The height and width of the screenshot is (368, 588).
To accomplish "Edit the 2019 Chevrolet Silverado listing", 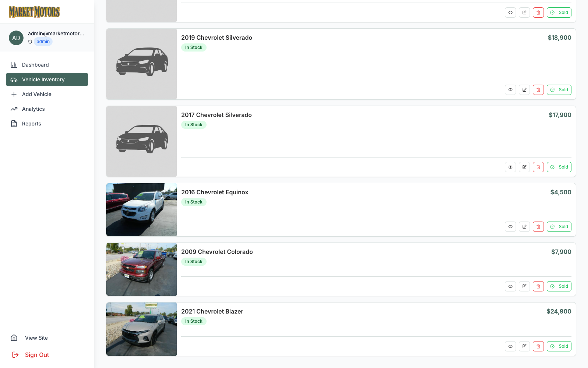I will pyautogui.click(x=524, y=90).
